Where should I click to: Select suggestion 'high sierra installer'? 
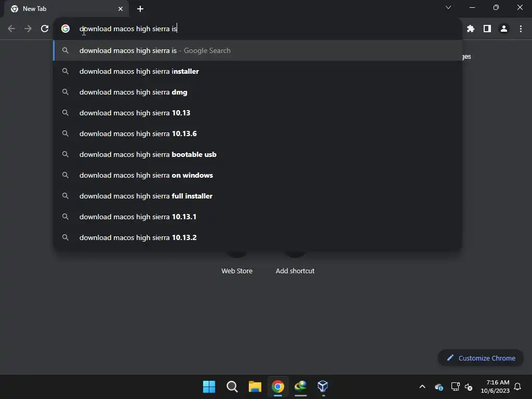pos(258,71)
